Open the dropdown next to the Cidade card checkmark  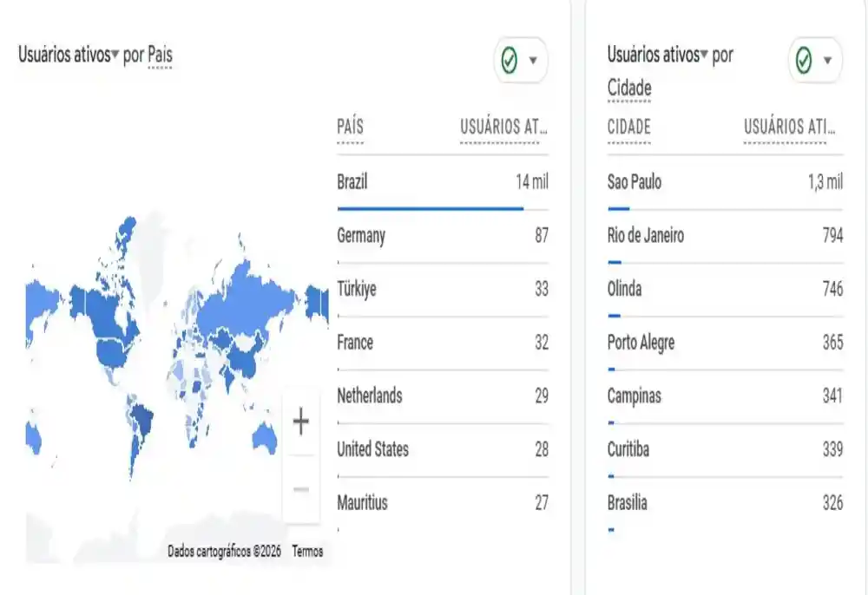(x=827, y=61)
